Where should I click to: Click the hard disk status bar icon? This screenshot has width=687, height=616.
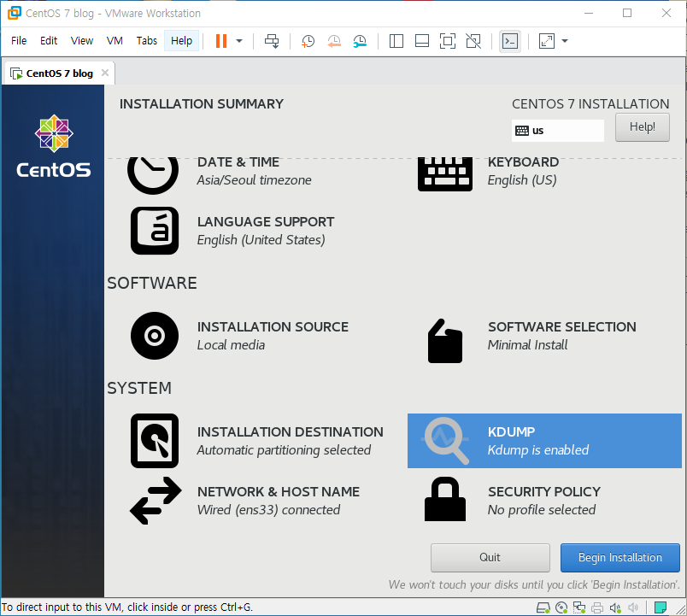pyautogui.click(x=543, y=607)
